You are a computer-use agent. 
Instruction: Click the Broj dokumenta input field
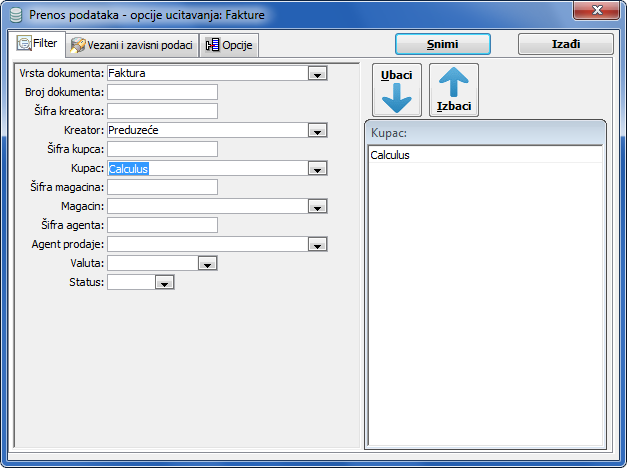pos(162,92)
